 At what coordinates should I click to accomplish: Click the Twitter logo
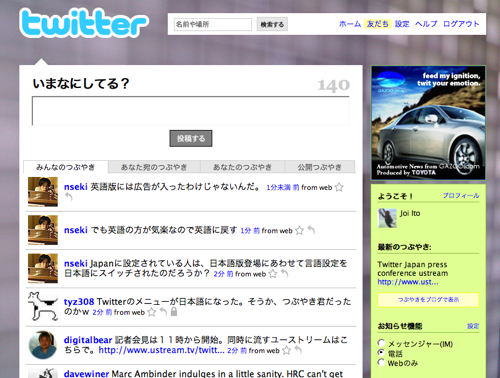click(83, 23)
